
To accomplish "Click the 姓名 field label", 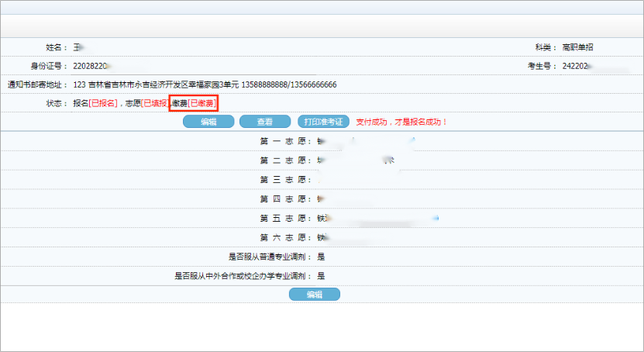I will pos(56,47).
